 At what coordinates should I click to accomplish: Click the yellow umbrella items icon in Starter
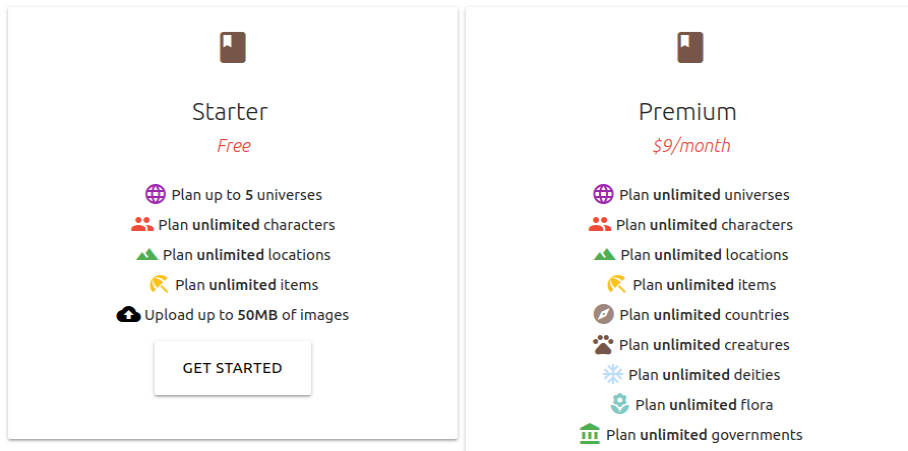click(160, 285)
